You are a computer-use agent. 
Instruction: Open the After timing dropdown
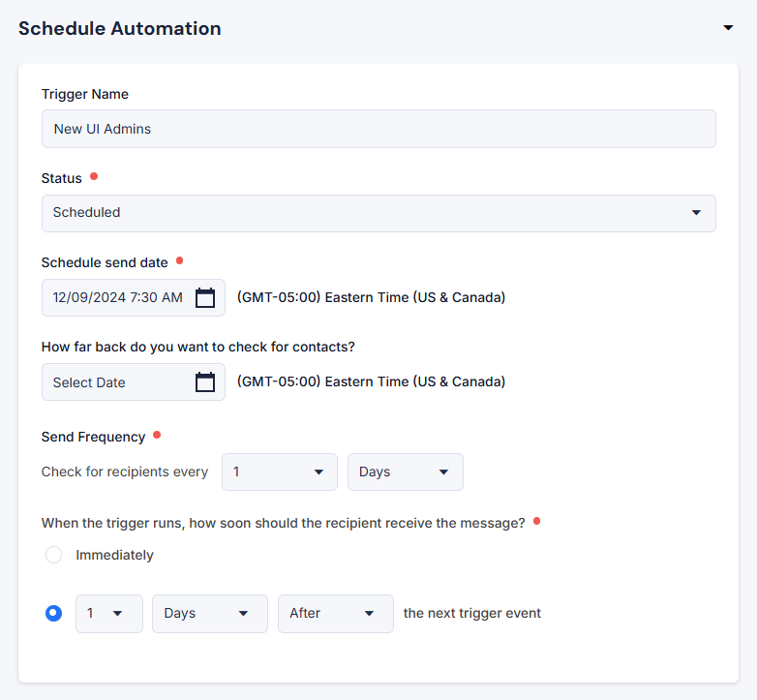pyautogui.click(x=336, y=614)
